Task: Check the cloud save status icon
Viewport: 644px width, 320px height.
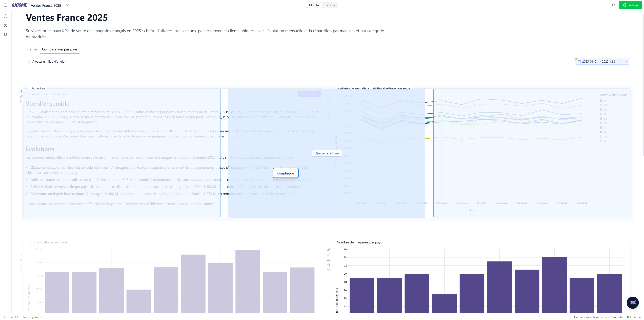Action: pos(614,5)
